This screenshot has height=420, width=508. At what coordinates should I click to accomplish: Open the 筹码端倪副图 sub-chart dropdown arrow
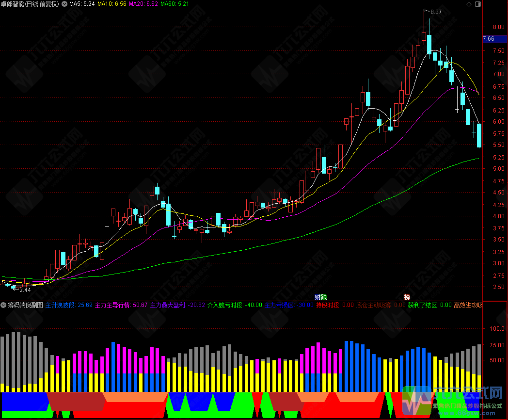(3, 305)
